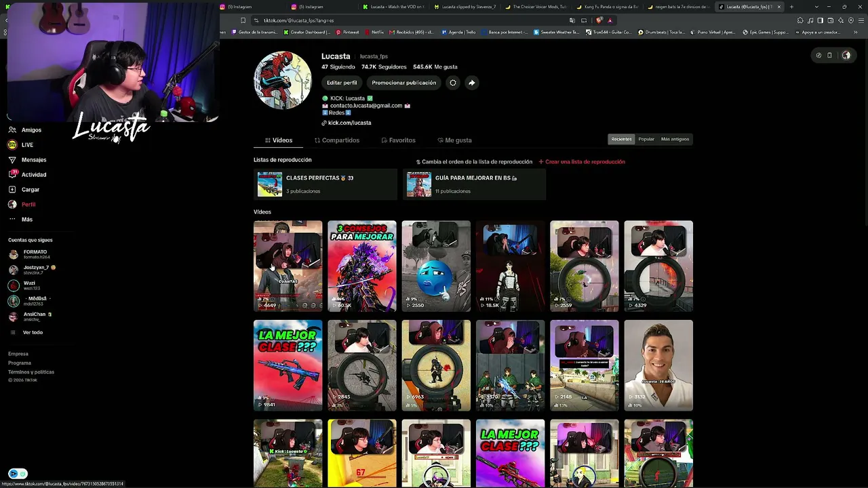Screen dimensions: 868x488
Task: Open video with 4649 views
Action: 288,266
